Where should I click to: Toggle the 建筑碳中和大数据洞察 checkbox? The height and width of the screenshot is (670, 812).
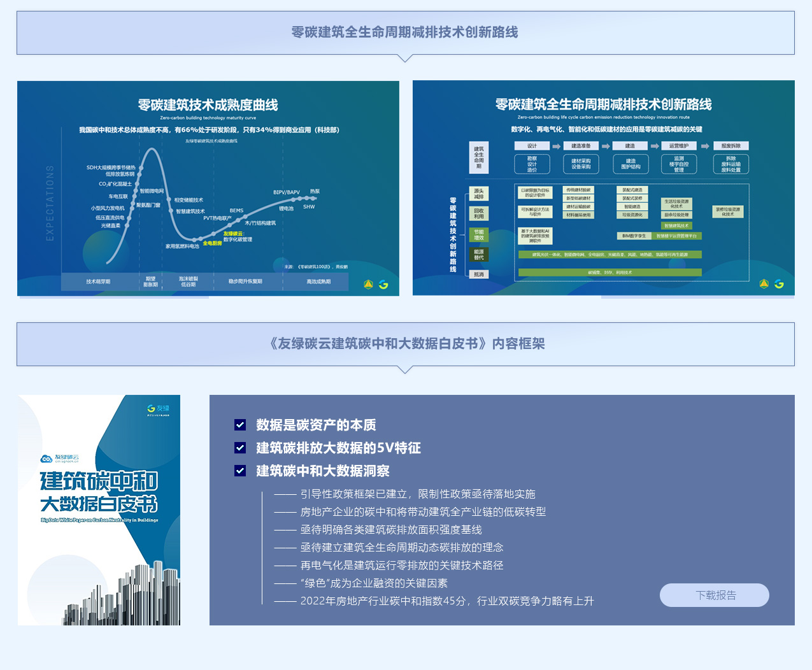[x=240, y=471]
